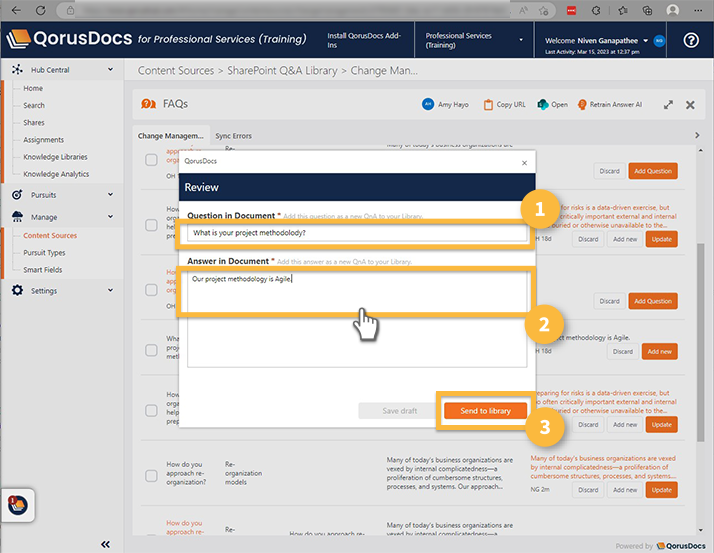Open floating QorusDocs notification widget
The image size is (714, 553).
(18, 505)
